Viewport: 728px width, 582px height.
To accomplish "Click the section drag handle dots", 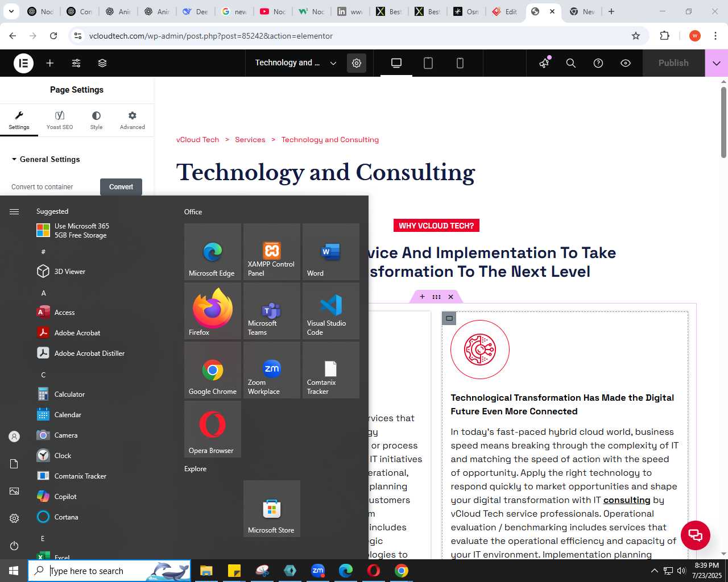I will (x=436, y=297).
